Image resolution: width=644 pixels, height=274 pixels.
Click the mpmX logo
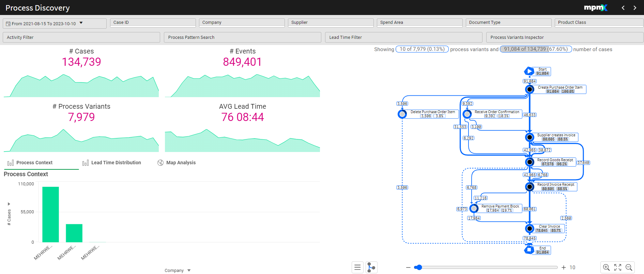[596, 7]
